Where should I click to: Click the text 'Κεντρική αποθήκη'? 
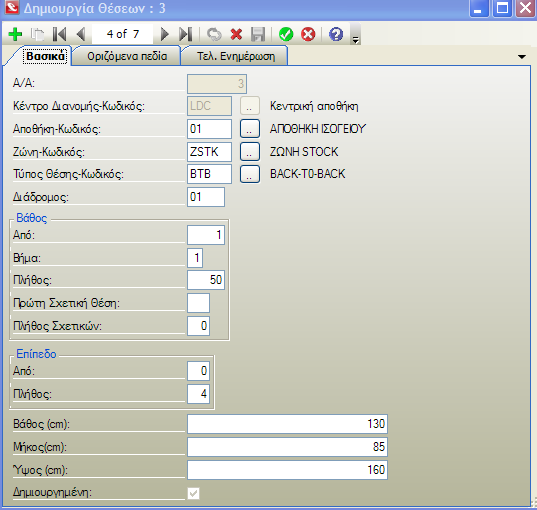[x=314, y=106]
